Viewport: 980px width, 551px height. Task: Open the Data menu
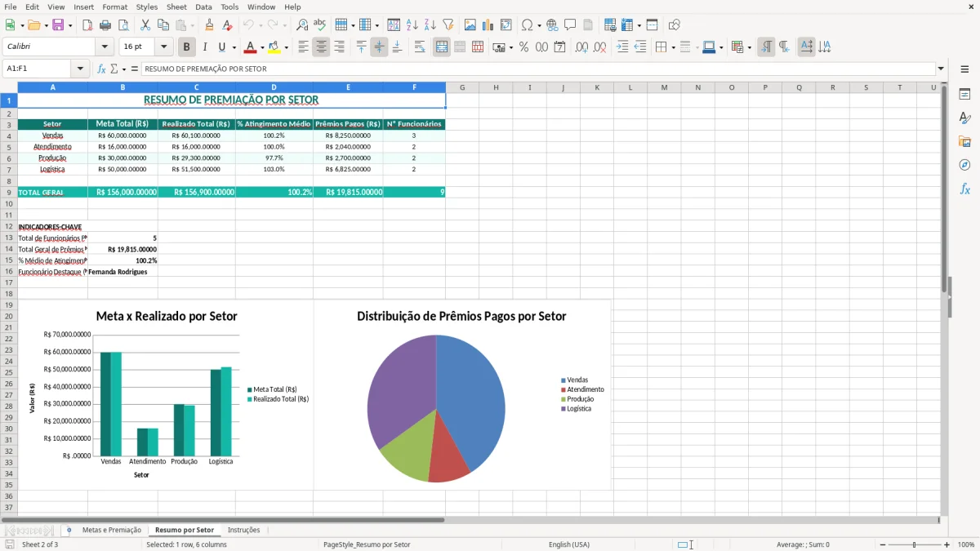point(203,7)
